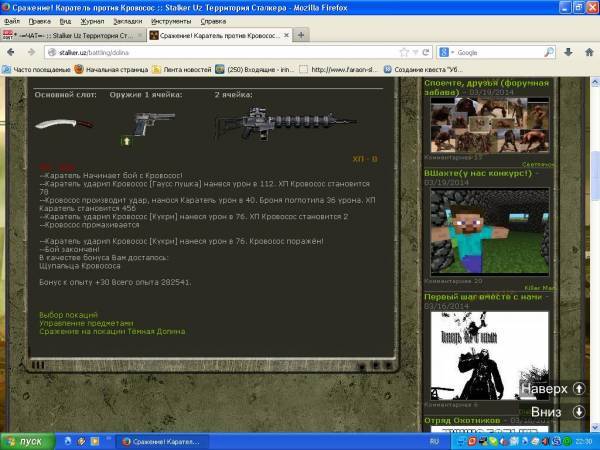Click the Windows пуск start button
Viewport: 600px width, 450px height.
point(24,440)
